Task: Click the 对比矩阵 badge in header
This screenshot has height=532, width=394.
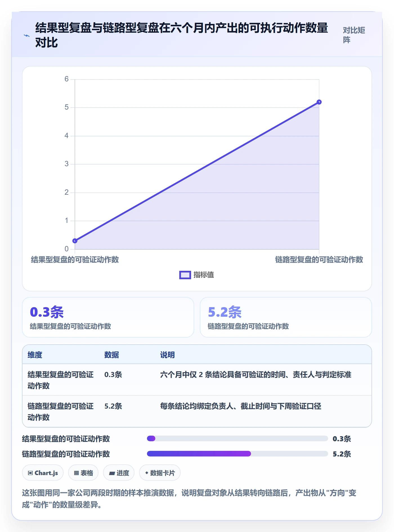Action: 354,35
